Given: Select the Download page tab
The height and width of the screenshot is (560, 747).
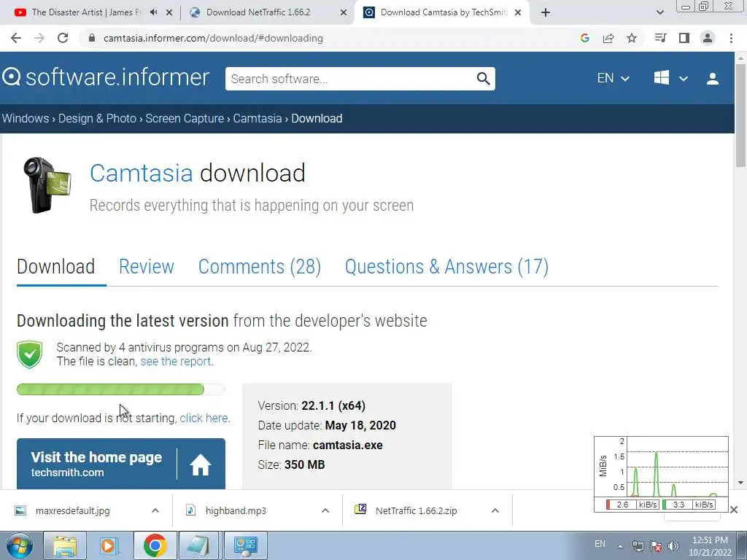Looking at the screenshot, I should 55,267.
